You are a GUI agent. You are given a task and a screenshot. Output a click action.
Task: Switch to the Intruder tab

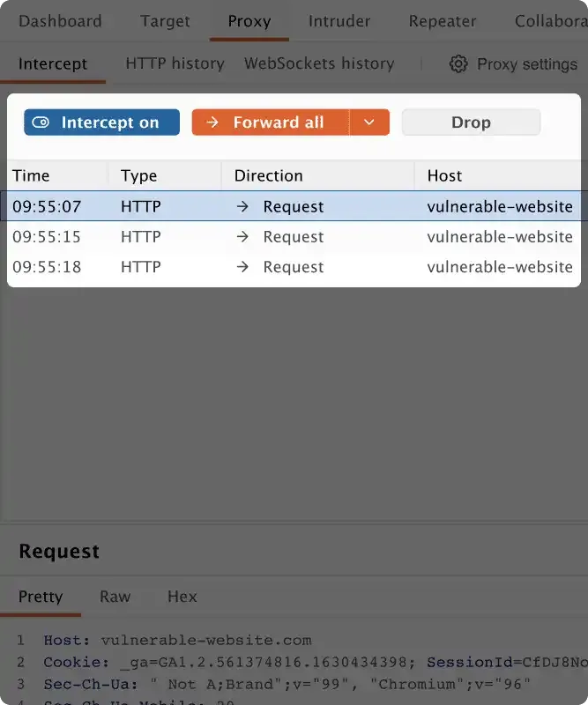339,21
